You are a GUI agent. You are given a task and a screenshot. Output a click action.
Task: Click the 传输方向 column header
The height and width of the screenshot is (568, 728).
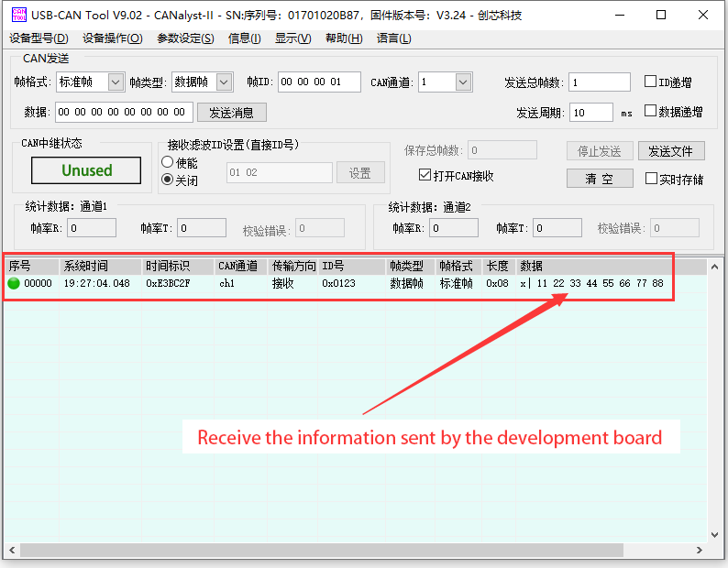click(293, 266)
